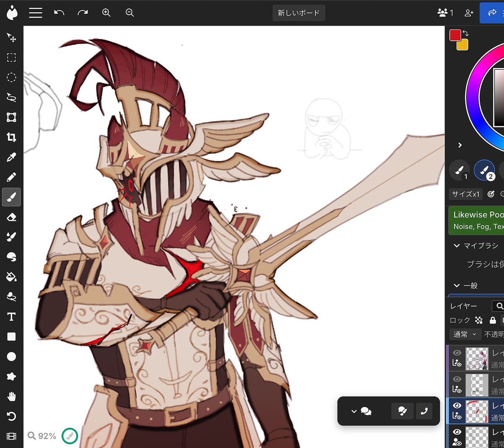The width and height of the screenshot is (504, 448).
Task: Switch to the pencil tool
Action: coord(11,177)
